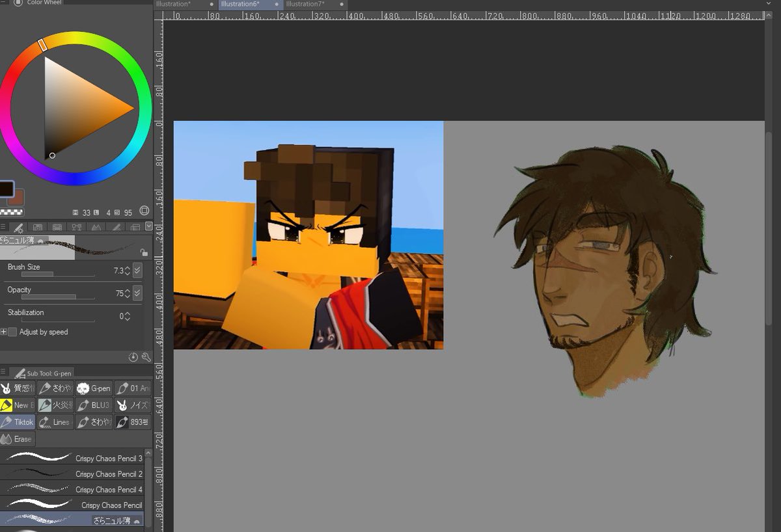Select the 01 An sub tool group
The width and height of the screenshot is (781, 532).
coord(133,388)
